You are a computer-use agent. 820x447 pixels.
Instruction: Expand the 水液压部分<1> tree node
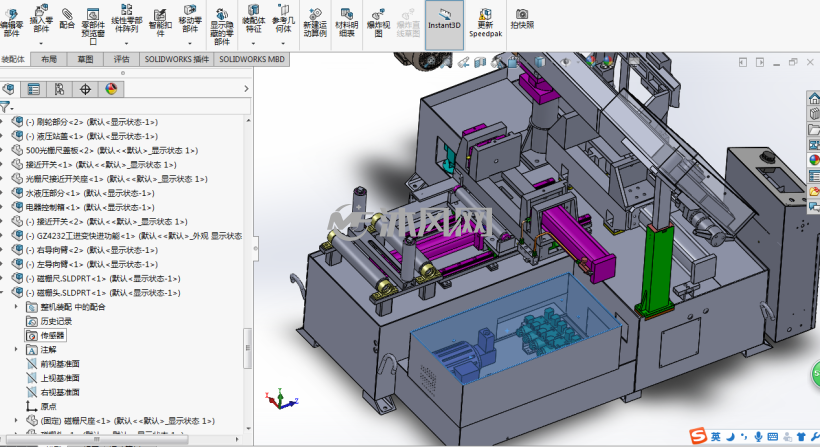click(2, 193)
